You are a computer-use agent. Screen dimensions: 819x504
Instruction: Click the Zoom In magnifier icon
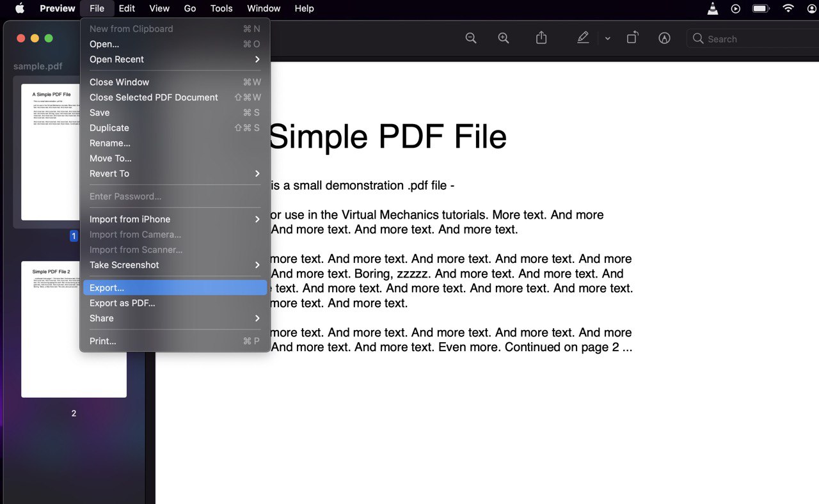pos(504,38)
